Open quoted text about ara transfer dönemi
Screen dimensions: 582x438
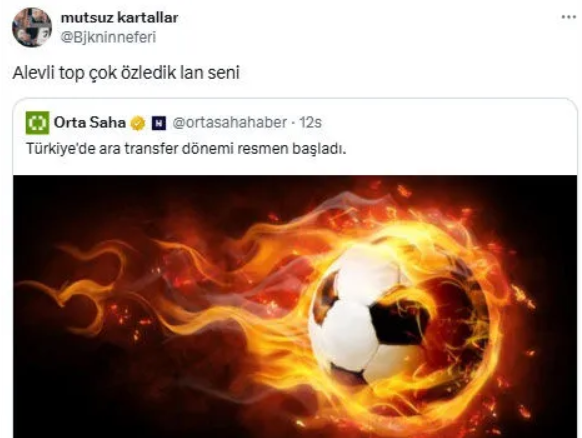[186, 149]
